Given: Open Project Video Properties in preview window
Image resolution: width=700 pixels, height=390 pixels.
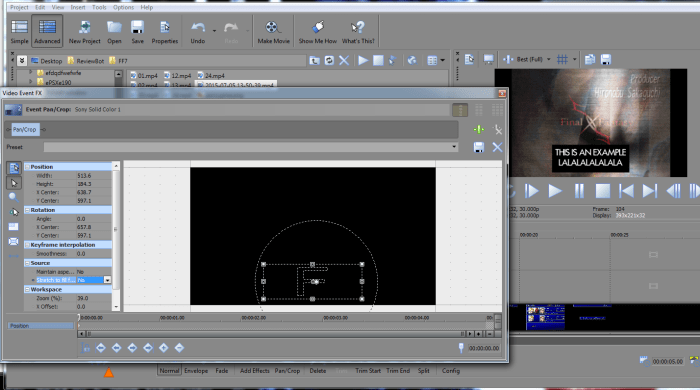Looking at the screenshot, I should (469, 59).
